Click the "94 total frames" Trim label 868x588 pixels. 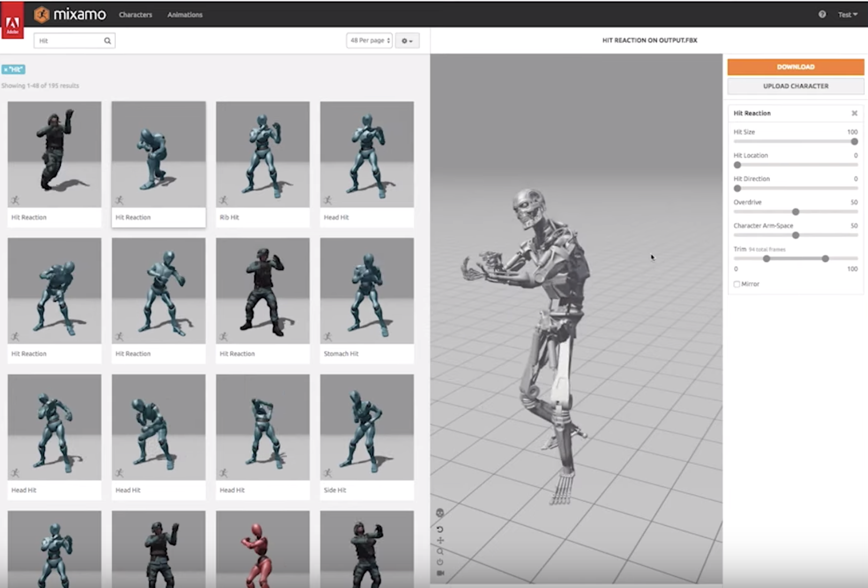tap(767, 250)
